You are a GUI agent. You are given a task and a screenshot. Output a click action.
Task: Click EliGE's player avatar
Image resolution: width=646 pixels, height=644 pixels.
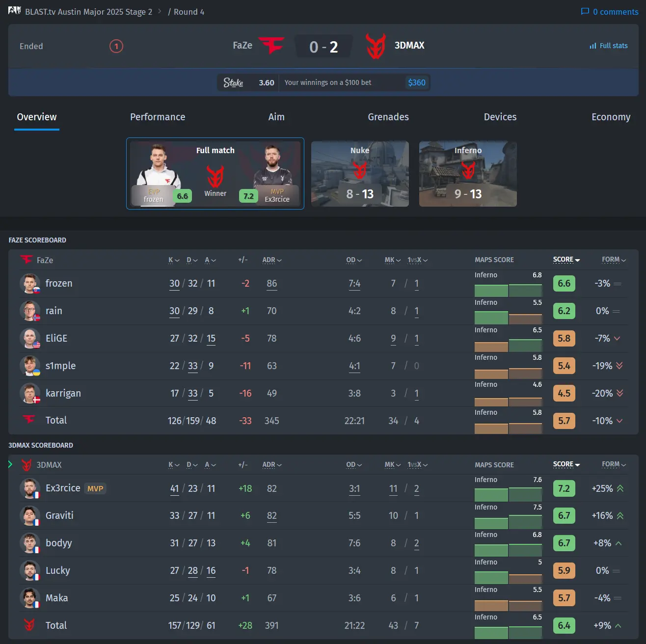click(29, 338)
